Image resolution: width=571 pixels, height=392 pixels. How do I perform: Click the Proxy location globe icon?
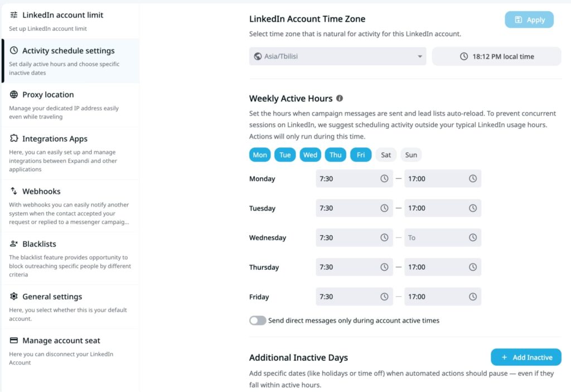[14, 95]
